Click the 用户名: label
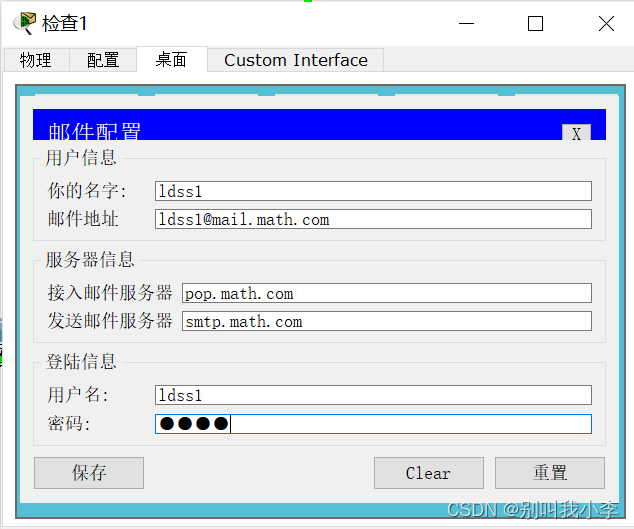 click(78, 395)
